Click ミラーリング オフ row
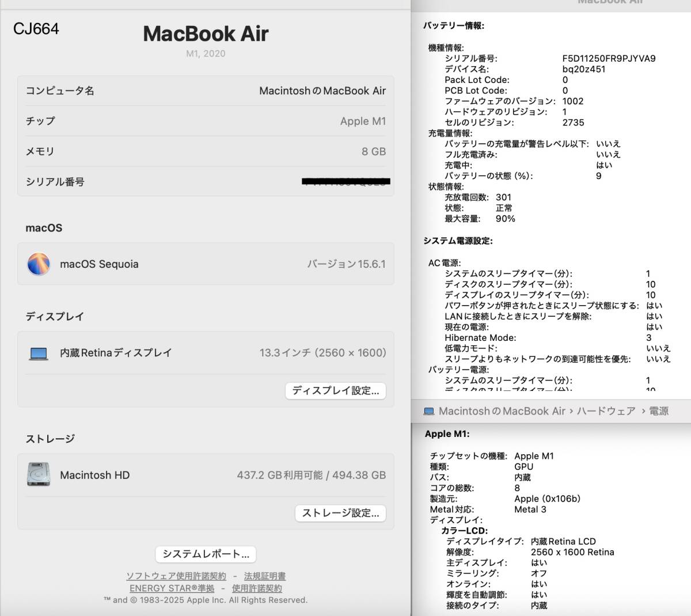The height and width of the screenshot is (616, 691). 496,573
